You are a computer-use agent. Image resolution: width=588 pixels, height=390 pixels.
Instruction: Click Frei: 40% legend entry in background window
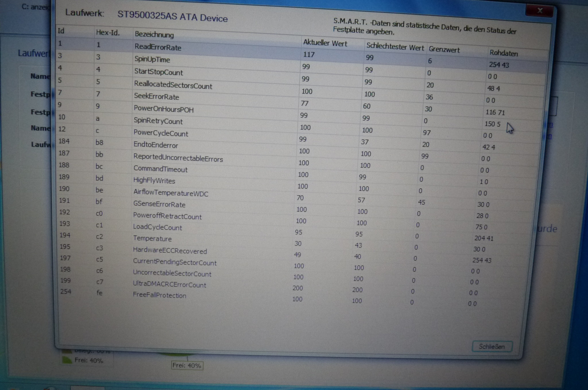pos(88,360)
